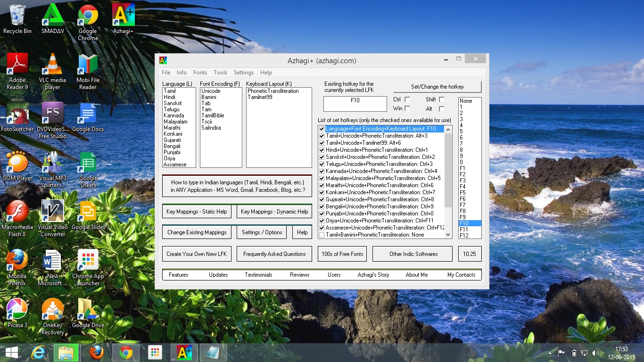The width and height of the screenshot is (644, 362).
Task: Select the New Microsoft Word document icon
Action: [52, 268]
